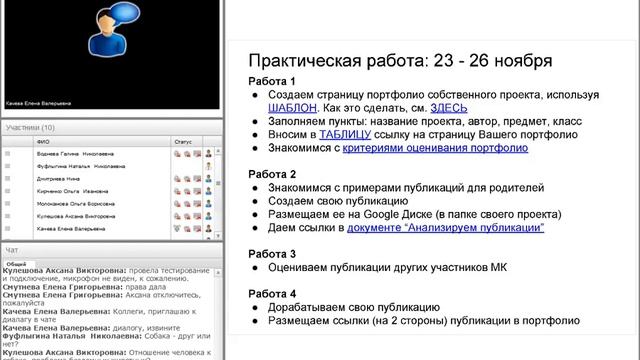Click camera status icon for Молоканова Ольга Борисовна

click(187, 204)
